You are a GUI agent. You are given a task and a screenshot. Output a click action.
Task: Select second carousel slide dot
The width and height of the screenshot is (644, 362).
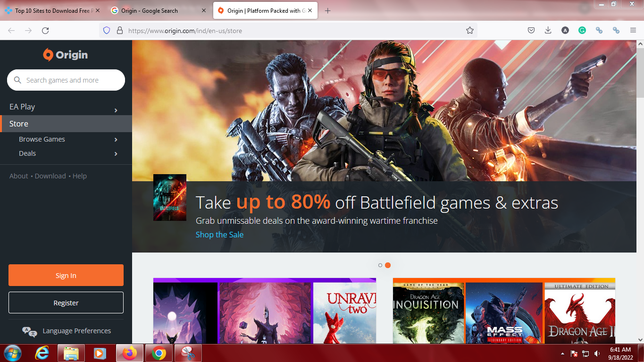388,265
